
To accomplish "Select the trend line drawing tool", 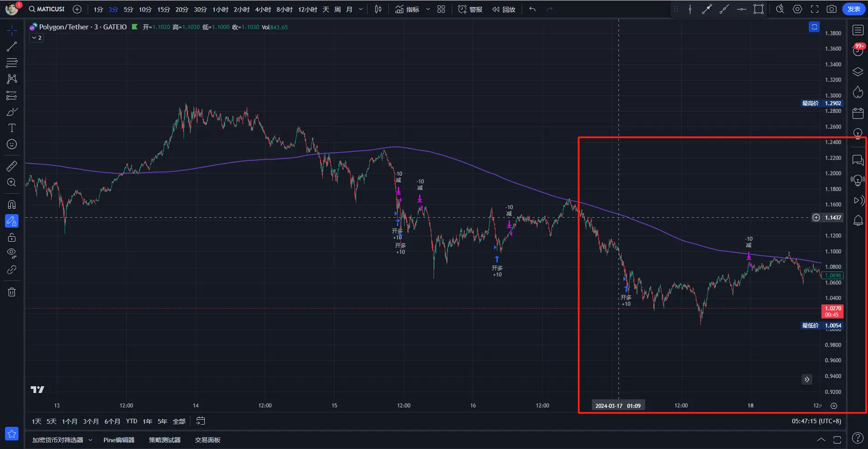I will [x=12, y=47].
